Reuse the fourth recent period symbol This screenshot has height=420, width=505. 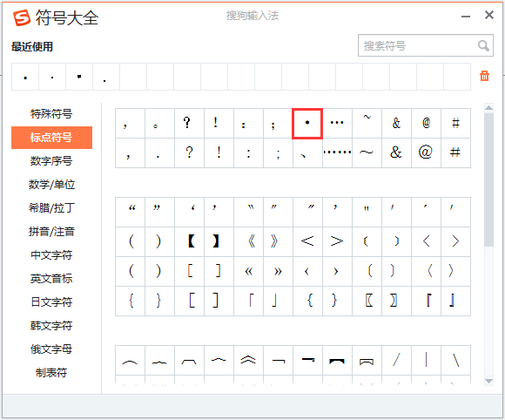pyautogui.click(x=106, y=77)
